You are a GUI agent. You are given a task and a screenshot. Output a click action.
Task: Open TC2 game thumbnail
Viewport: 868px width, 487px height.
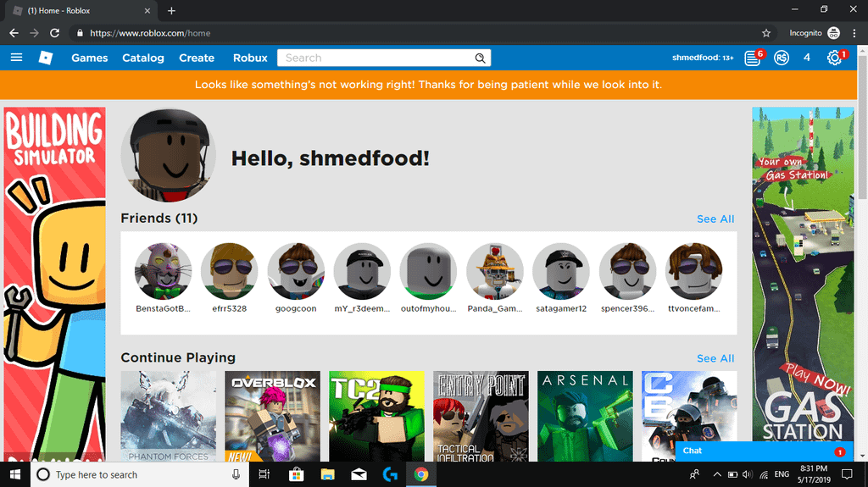click(x=376, y=416)
